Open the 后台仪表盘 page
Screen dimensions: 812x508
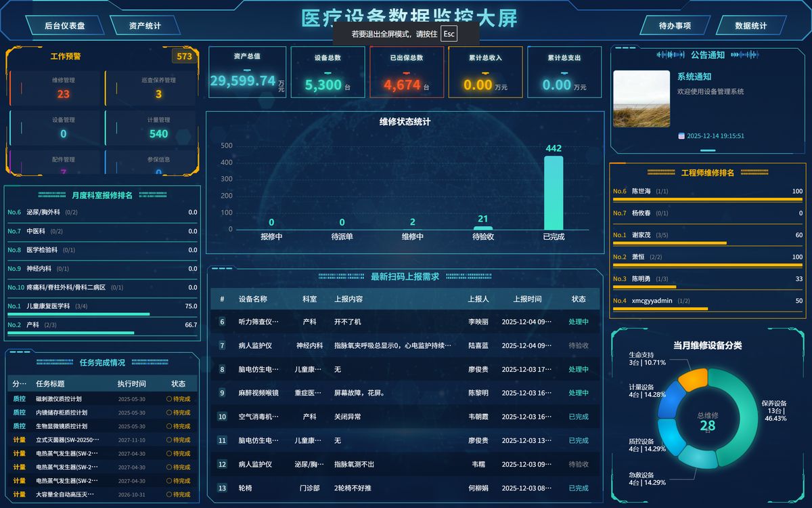65,26
